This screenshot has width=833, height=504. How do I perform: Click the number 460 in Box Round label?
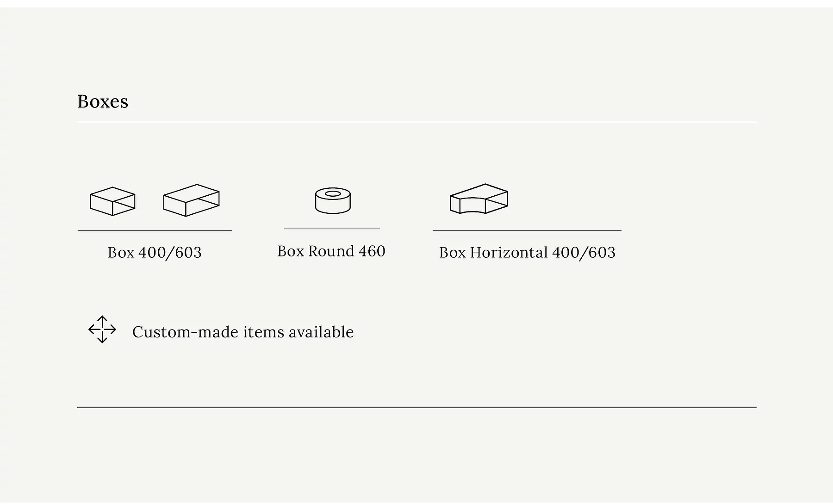(372, 251)
